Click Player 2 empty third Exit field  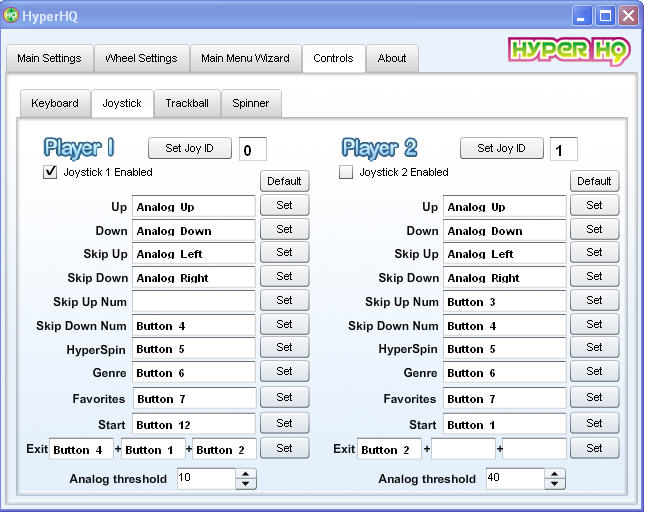[x=534, y=449]
